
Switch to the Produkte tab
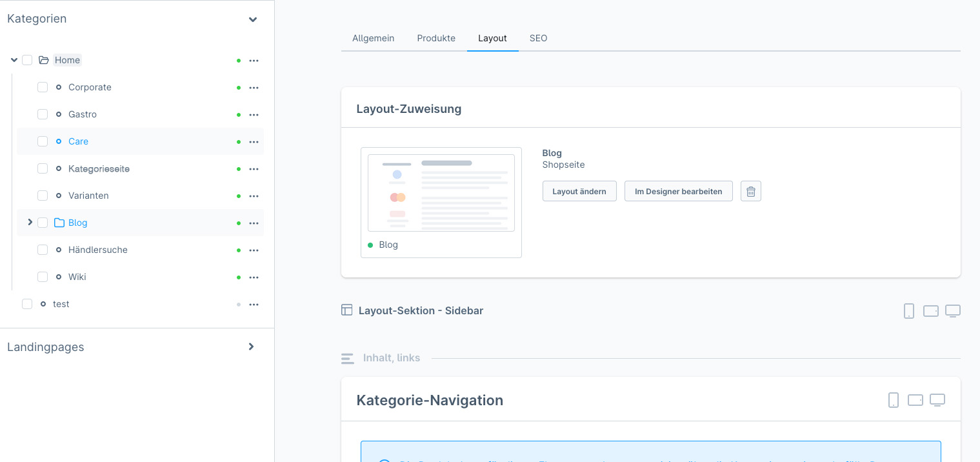pyautogui.click(x=436, y=38)
